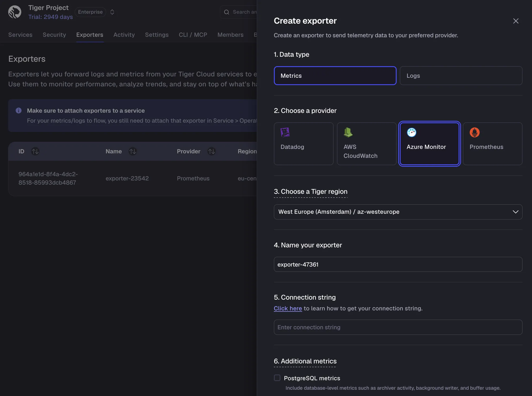The image size is (532, 396).
Task: Click the AWS CloudWatch green logo icon
Action: [x=348, y=132]
